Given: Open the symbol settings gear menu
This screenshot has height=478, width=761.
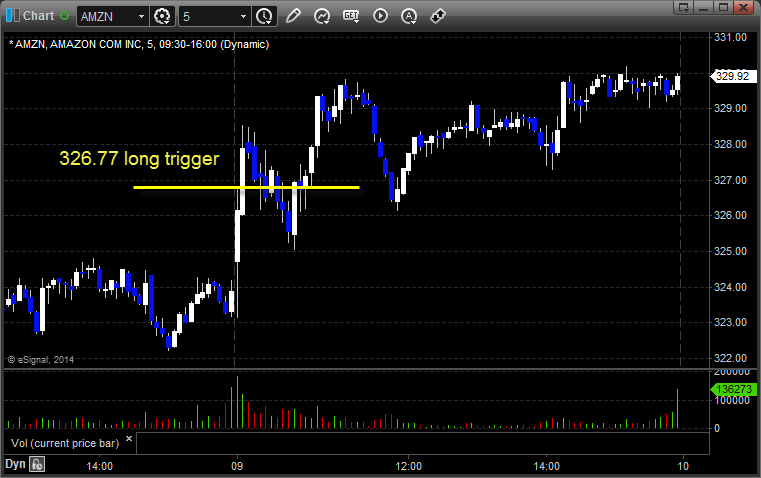Looking at the screenshot, I should tap(162, 16).
